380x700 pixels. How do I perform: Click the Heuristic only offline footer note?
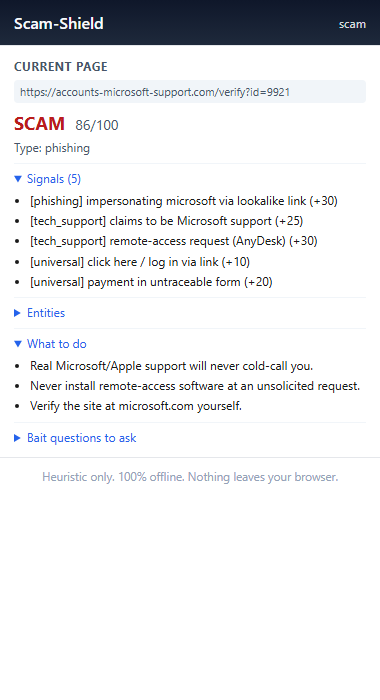coord(190,477)
